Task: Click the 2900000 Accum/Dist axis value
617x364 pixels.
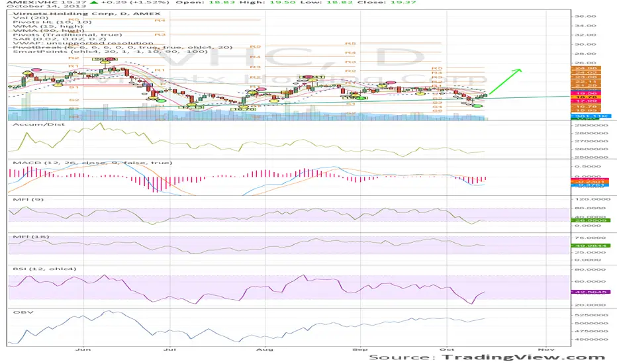Action: click(591, 125)
